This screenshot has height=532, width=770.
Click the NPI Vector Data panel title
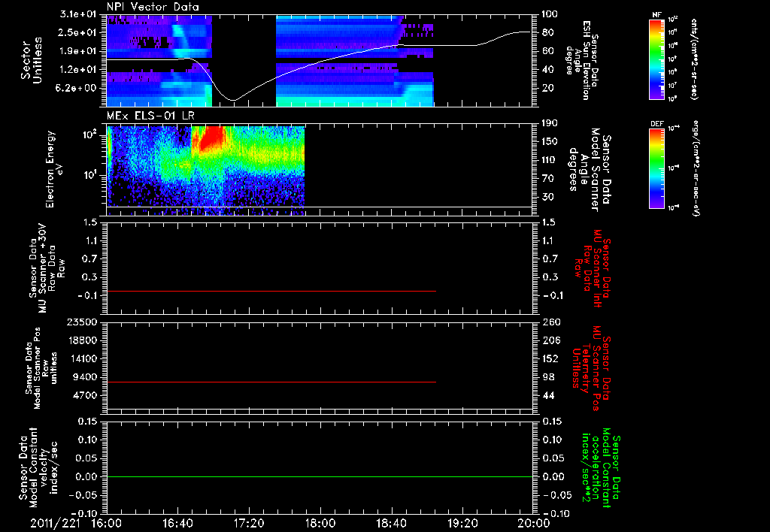(153, 7)
